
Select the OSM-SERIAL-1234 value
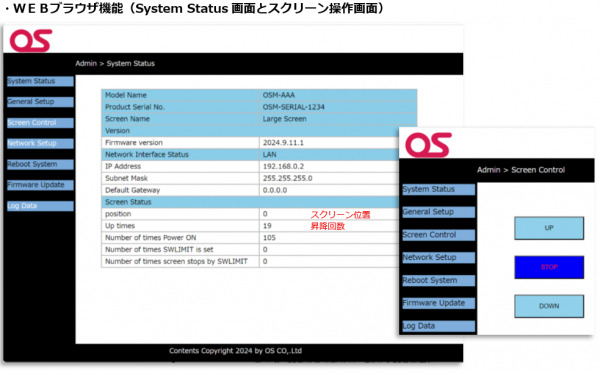click(293, 107)
